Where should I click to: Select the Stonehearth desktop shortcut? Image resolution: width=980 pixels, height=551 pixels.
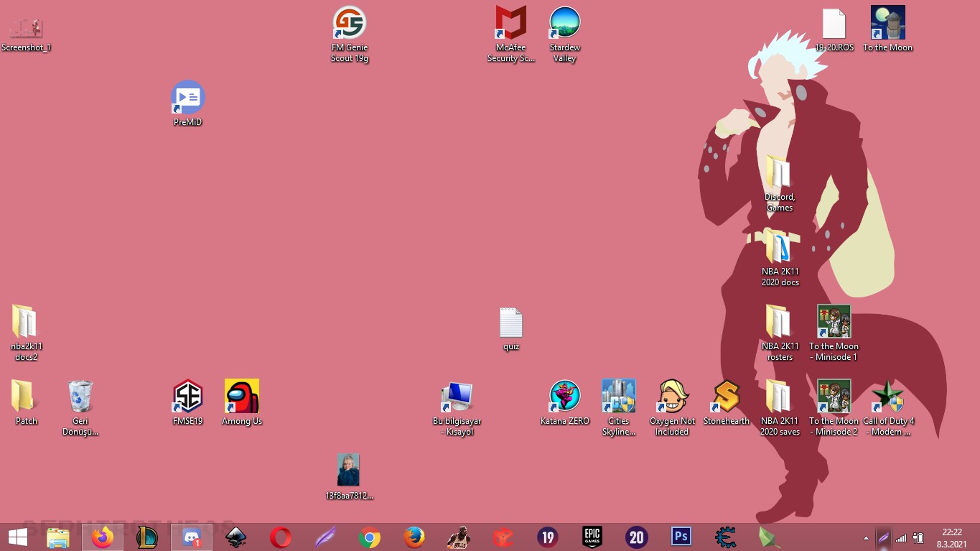(x=727, y=403)
